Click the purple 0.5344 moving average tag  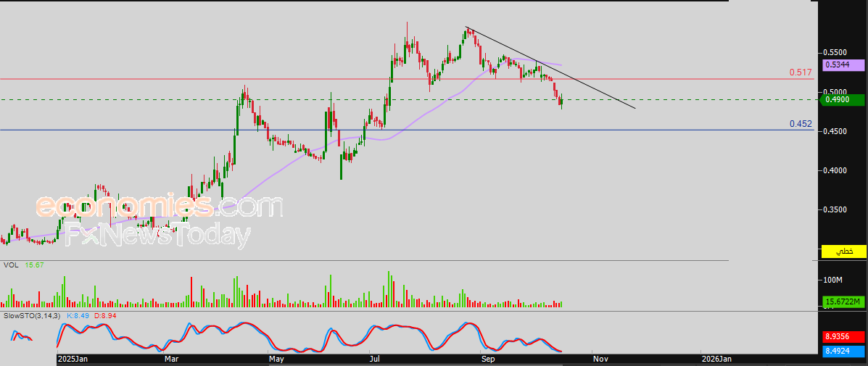pos(844,65)
